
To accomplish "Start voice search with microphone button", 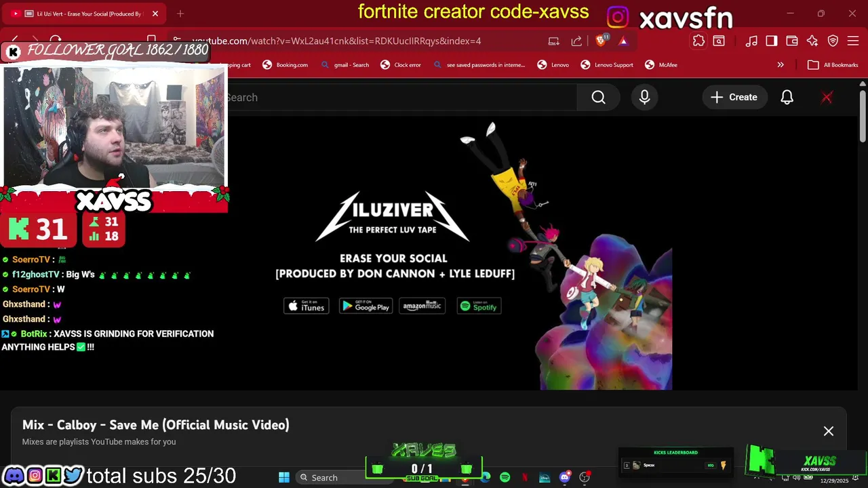I will click(644, 98).
